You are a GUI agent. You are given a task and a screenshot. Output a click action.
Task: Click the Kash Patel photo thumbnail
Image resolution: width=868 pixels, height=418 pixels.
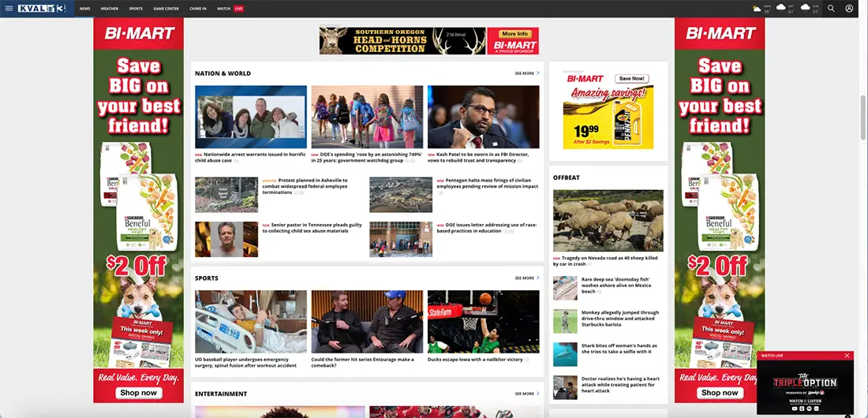[483, 117]
